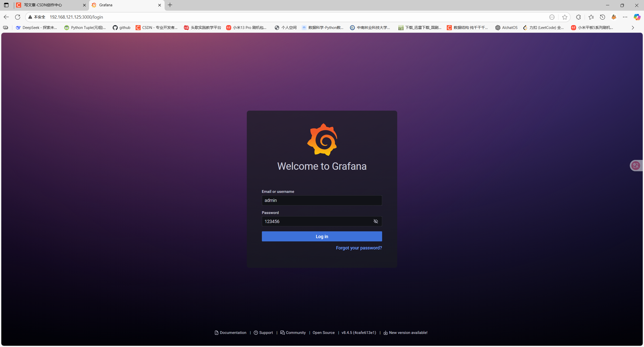Open Support footer link
The height and width of the screenshot is (347, 644).
263,333
